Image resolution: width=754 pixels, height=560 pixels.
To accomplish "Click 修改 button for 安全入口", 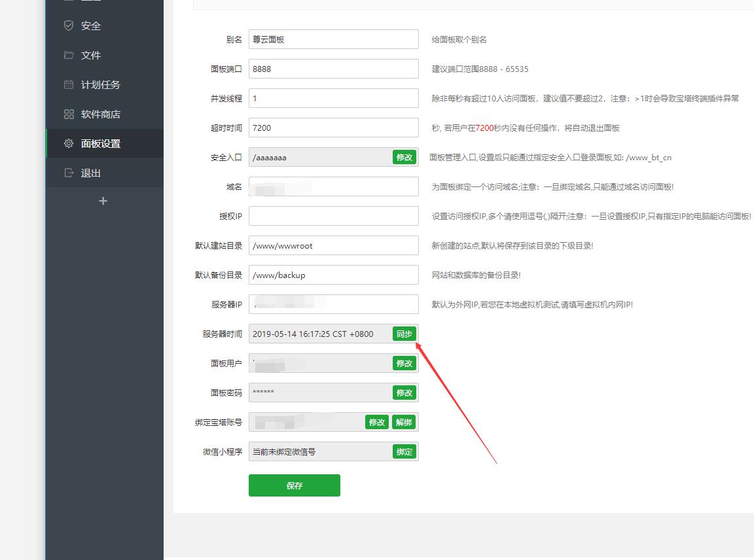I will click(404, 157).
